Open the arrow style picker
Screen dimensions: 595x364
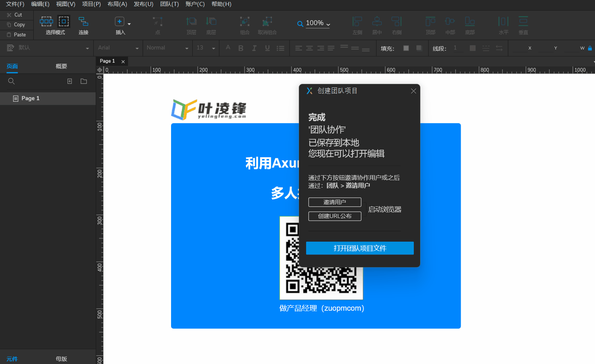click(499, 48)
